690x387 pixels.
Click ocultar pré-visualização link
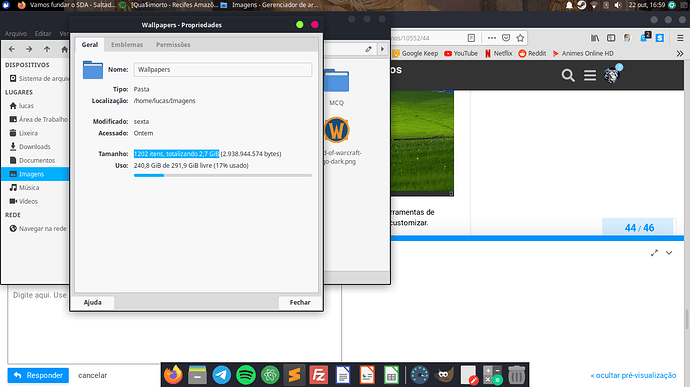coord(633,375)
